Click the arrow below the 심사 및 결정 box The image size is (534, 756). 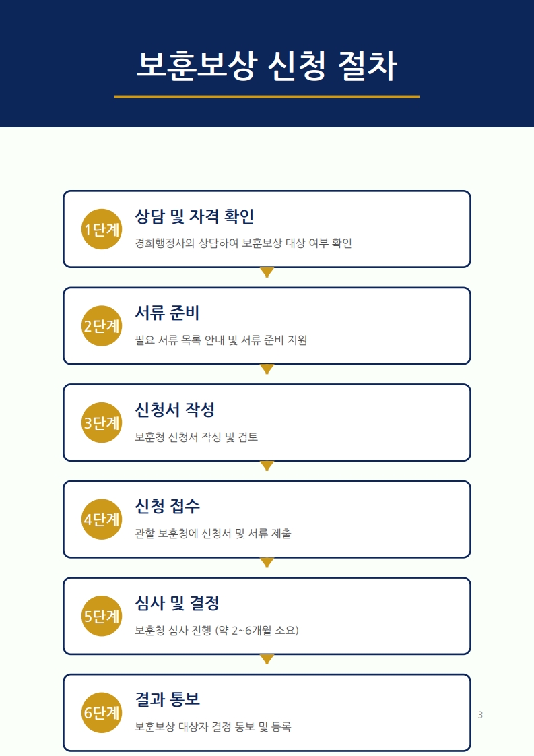267,659
